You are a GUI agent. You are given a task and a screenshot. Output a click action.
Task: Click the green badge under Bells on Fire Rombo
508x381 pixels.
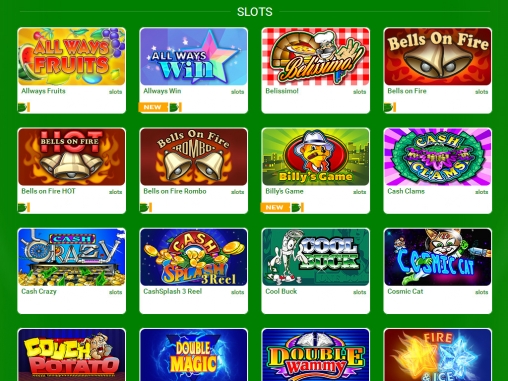[x=146, y=207]
